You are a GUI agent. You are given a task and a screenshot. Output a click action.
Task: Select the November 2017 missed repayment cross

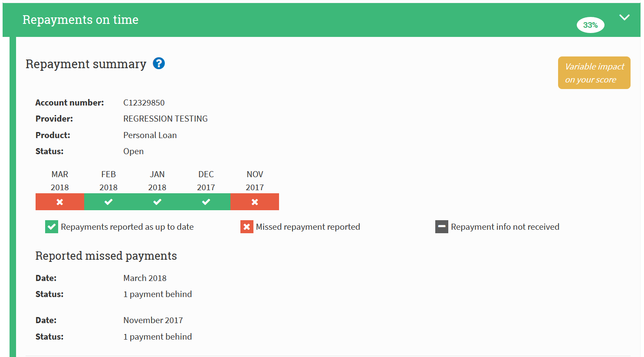[x=255, y=202]
